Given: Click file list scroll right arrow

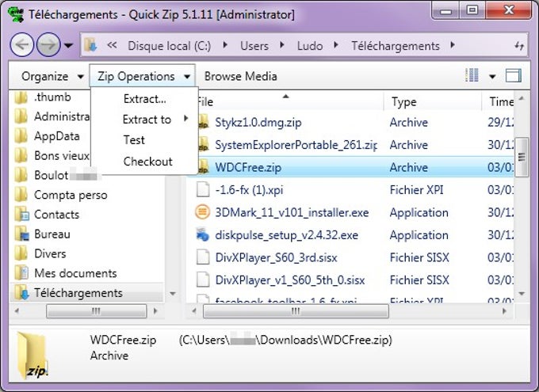Looking at the screenshot, I should [x=505, y=311].
